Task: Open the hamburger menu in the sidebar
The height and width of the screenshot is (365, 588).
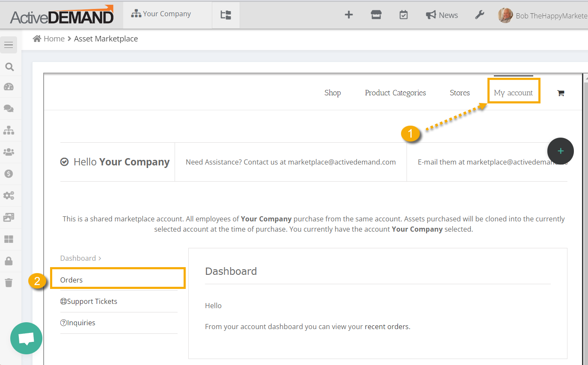Action: tap(9, 45)
